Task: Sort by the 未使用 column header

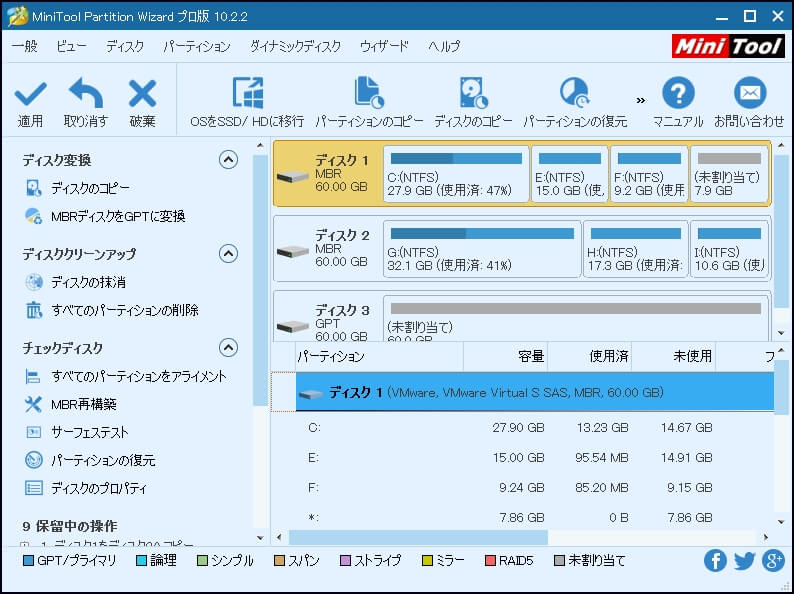Action: pos(673,357)
